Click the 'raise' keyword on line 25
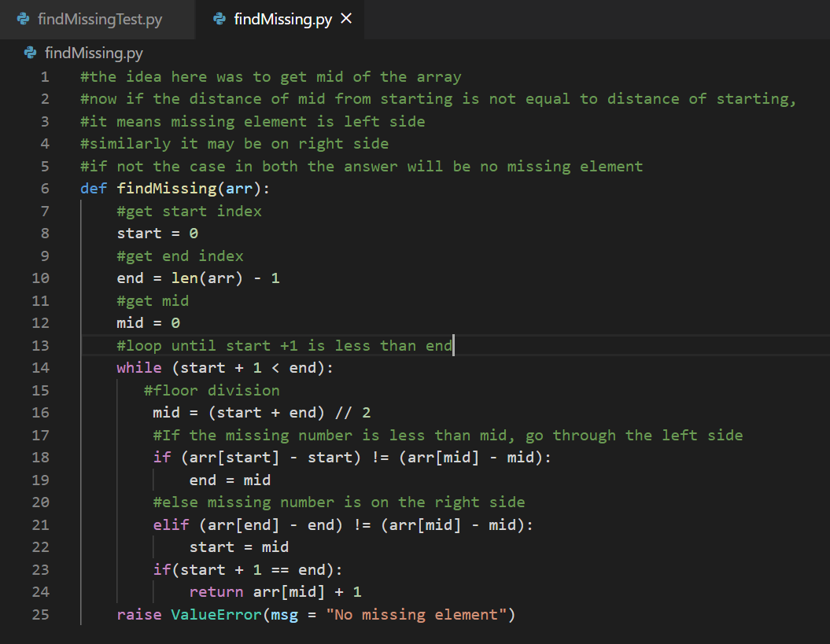 pyautogui.click(x=139, y=615)
